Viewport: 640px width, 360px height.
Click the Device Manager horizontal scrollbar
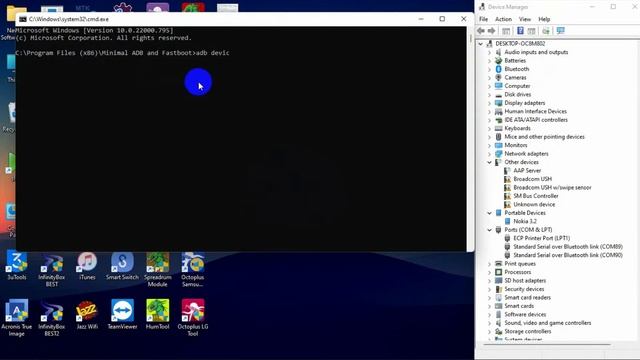(547, 345)
